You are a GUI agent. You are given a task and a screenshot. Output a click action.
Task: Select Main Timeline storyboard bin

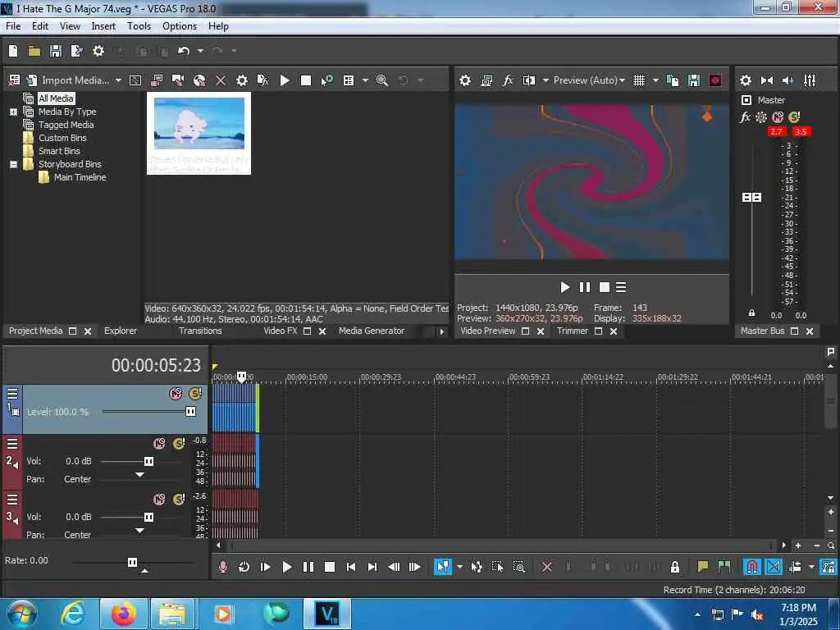tap(80, 177)
